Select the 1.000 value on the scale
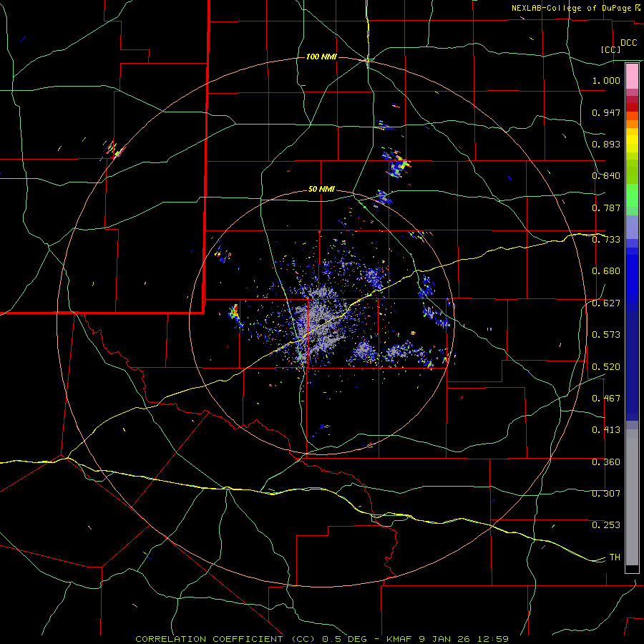644x644 pixels. click(x=606, y=80)
